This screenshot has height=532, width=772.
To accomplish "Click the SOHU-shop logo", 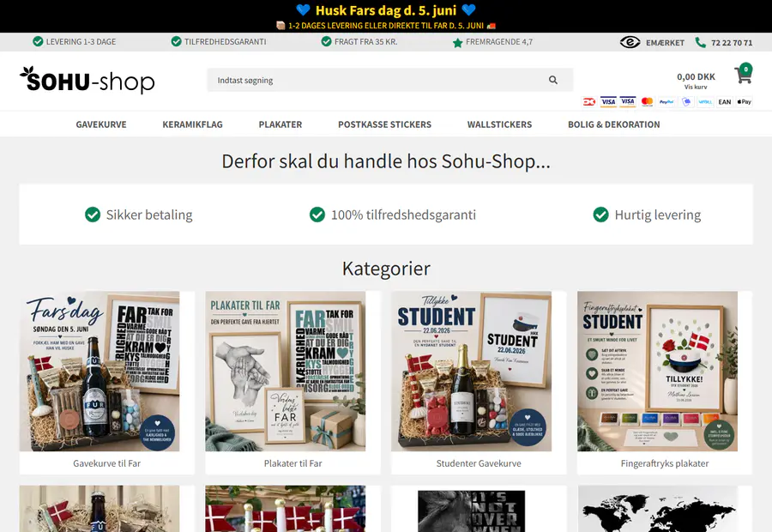I will pyautogui.click(x=87, y=80).
